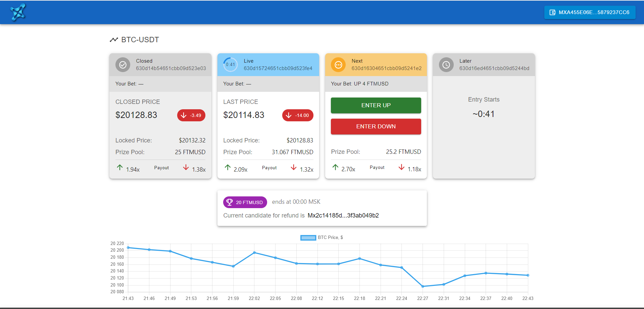Viewport: 644px width, 309px height.
Task: Click green up arrow next to 1.94x
Action: (x=120, y=167)
